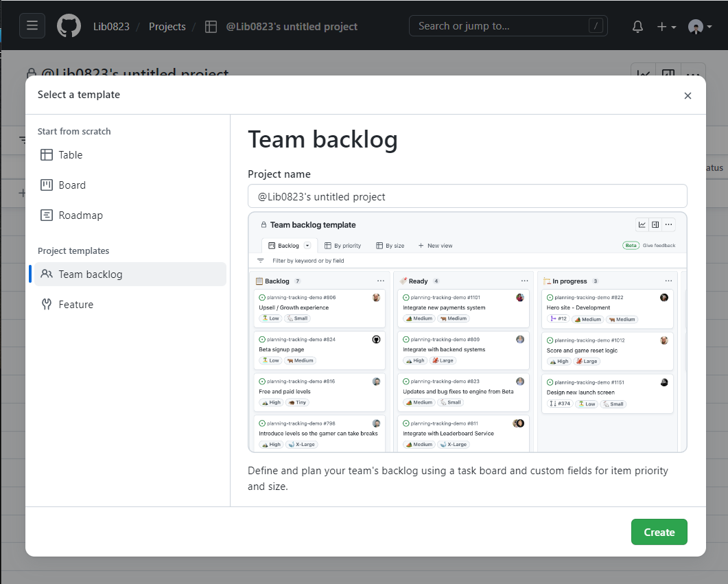
Task: Click the #12 label on Hero site card
Action: [558, 319]
